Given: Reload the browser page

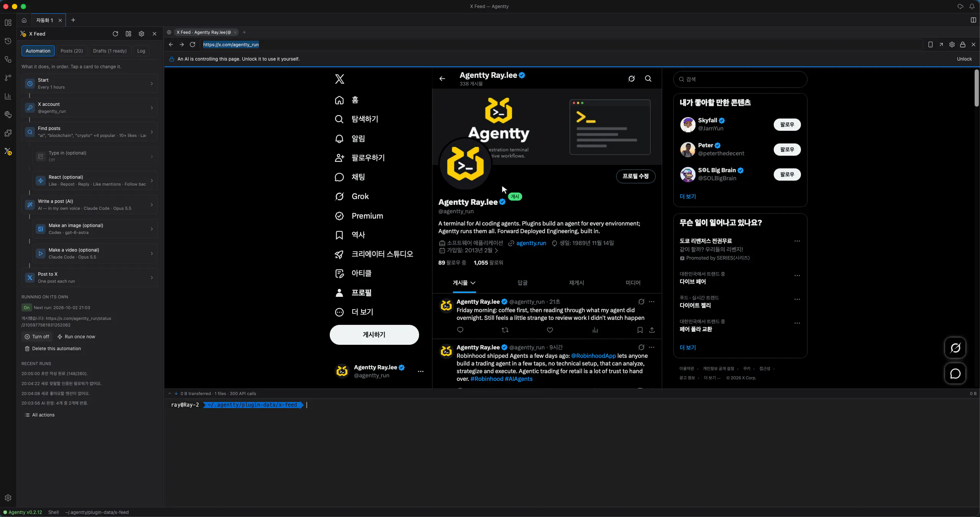Looking at the screenshot, I should click(192, 44).
